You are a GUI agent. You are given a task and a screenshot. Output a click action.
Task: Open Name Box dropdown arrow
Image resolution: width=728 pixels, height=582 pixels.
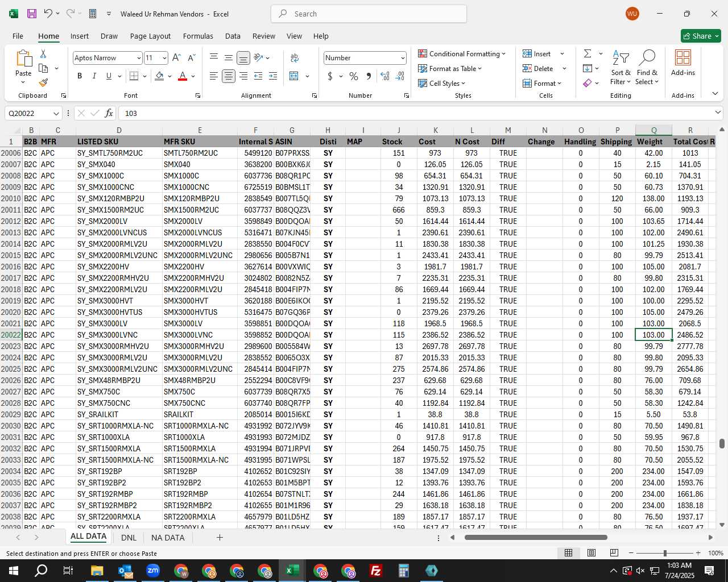click(56, 113)
